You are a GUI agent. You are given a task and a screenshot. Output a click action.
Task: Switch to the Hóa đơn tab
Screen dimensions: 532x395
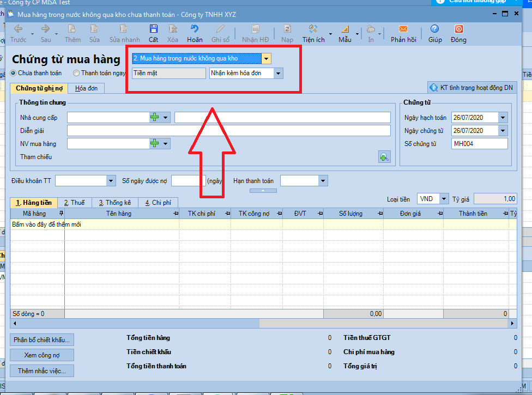coord(87,88)
